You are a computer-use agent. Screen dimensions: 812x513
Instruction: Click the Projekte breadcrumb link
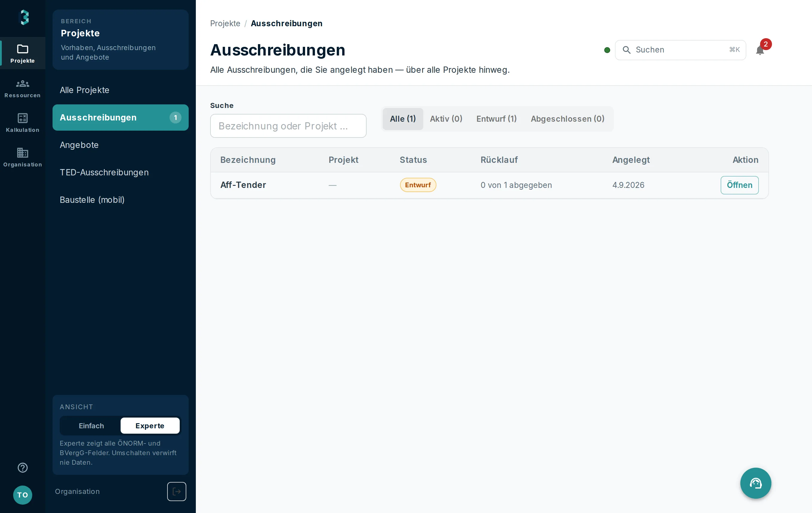pyautogui.click(x=225, y=24)
